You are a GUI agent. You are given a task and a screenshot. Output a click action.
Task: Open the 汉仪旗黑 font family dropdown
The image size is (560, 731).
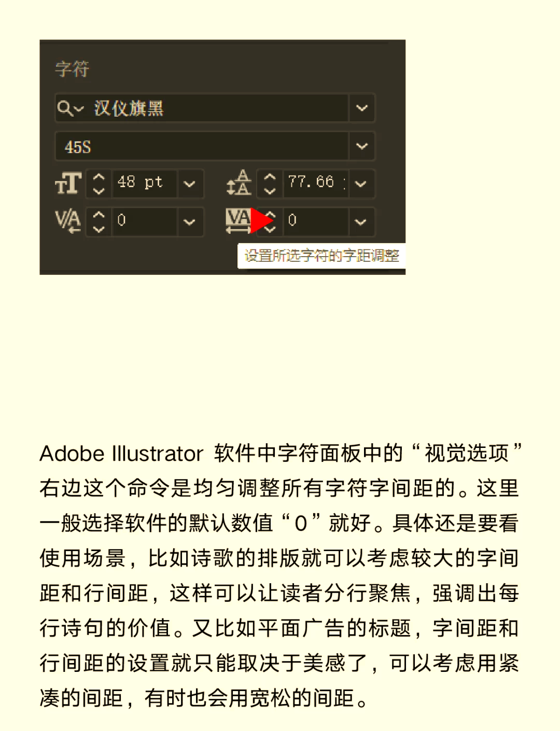pyautogui.click(x=361, y=108)
